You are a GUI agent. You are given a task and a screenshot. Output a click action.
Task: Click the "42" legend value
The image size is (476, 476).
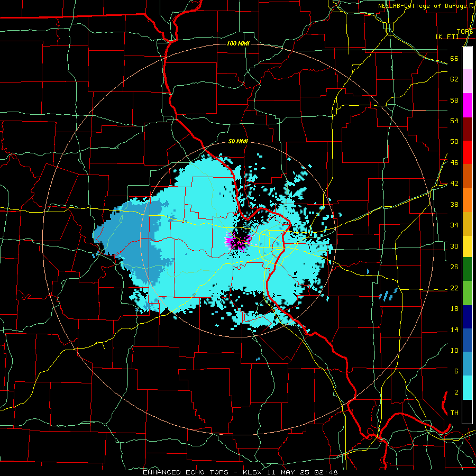point(454,184)
